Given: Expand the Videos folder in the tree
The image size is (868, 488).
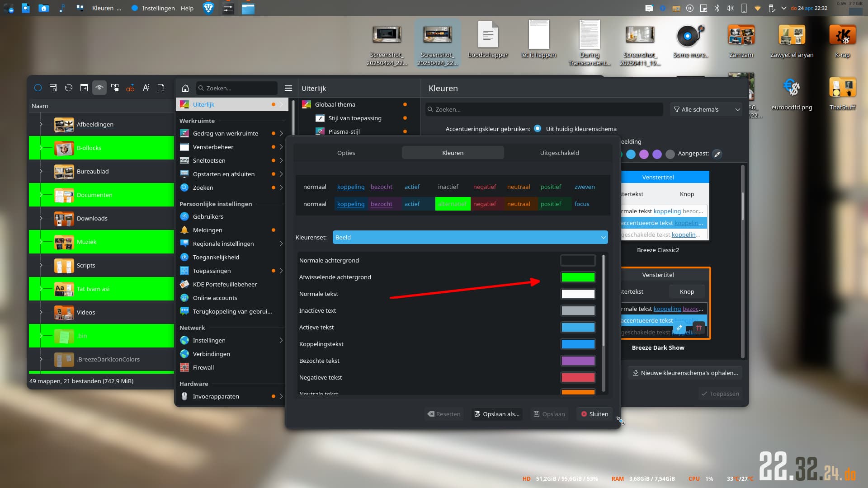Looking at the screenshot, I should (x=41, y=312).
